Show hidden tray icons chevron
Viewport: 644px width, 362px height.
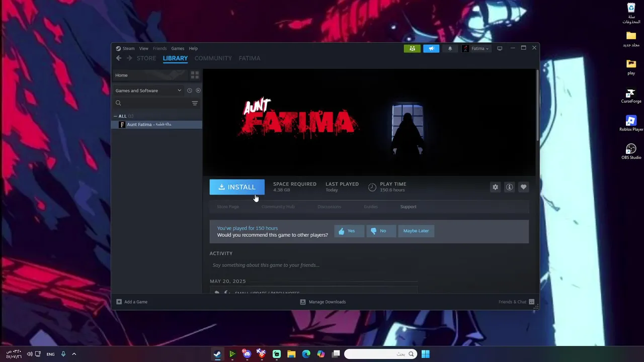(x=74, y=354)
